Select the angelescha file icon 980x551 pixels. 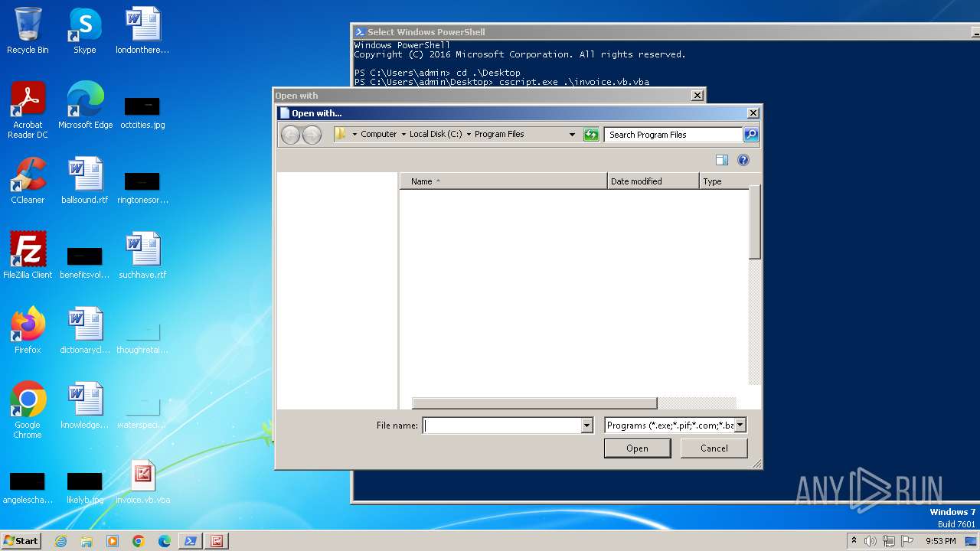pos(28,487)
